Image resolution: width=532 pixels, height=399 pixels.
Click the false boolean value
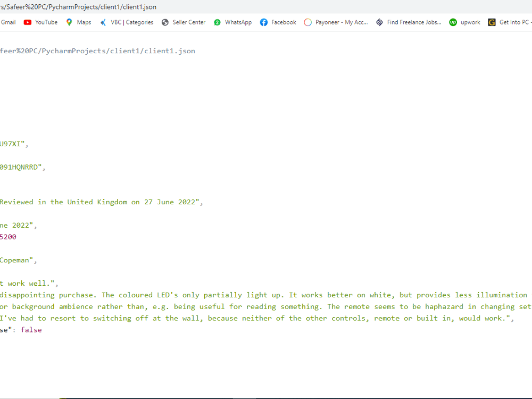(30, 329)
